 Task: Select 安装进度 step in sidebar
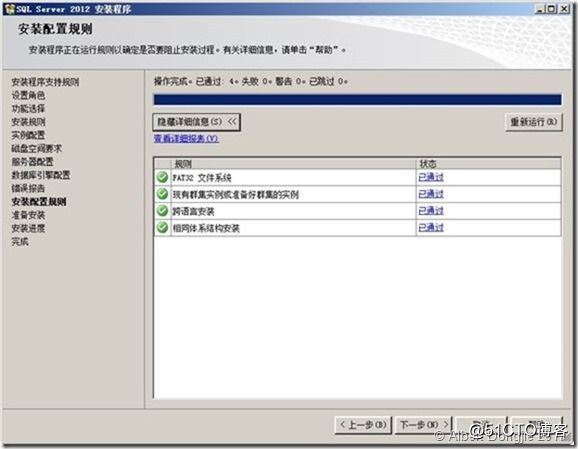click(x=28, y=228)
